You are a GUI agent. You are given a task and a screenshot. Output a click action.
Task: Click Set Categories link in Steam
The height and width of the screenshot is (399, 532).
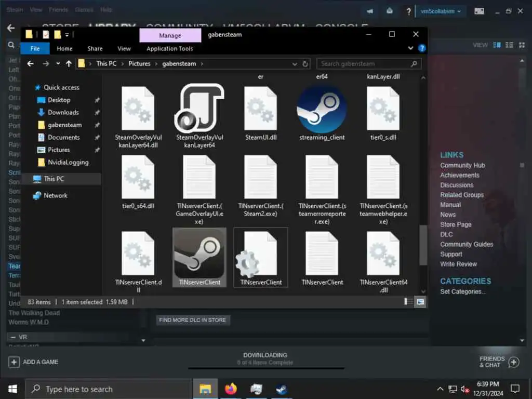coord(463,291)
